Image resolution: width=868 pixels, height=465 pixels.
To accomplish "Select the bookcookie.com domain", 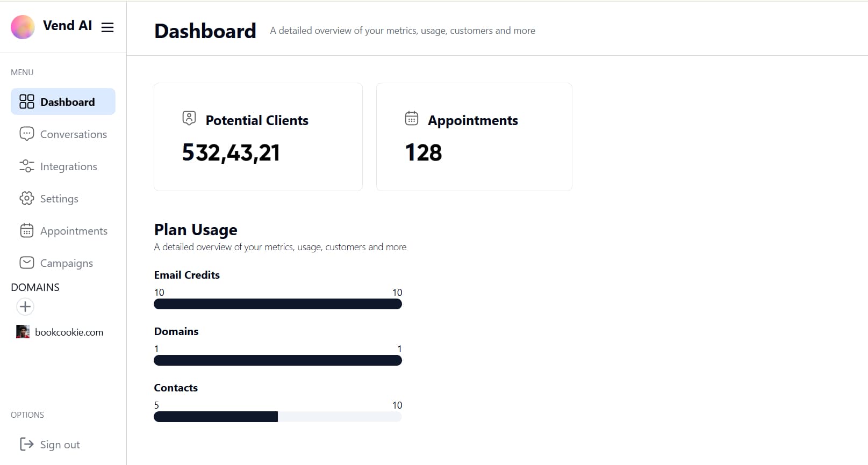I will pyautogui.click(x=69, y=332).
